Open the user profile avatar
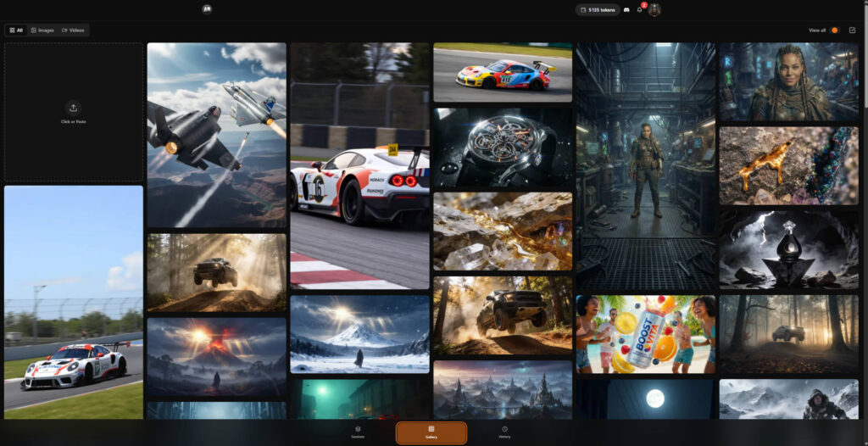The width and height of the screenshot is (868, 446). pos(654,9)
